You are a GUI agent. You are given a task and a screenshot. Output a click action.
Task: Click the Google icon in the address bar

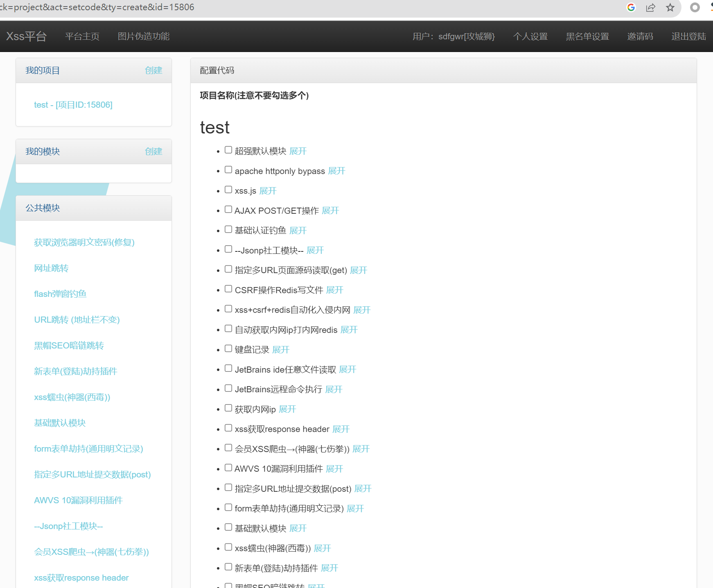click(x=631, y=7)
